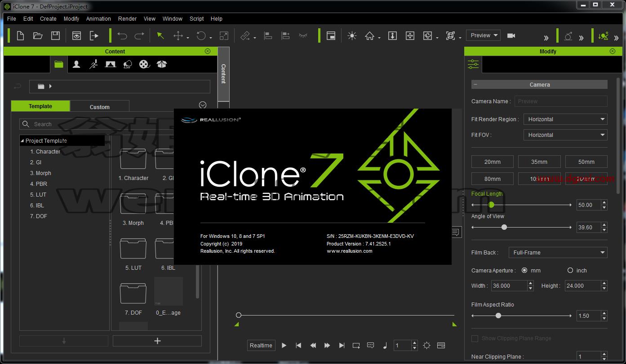The image size is (626, 364).
Task: Click the closed-eye hide icon in toolbar
Action: click(x=303, y=35)
